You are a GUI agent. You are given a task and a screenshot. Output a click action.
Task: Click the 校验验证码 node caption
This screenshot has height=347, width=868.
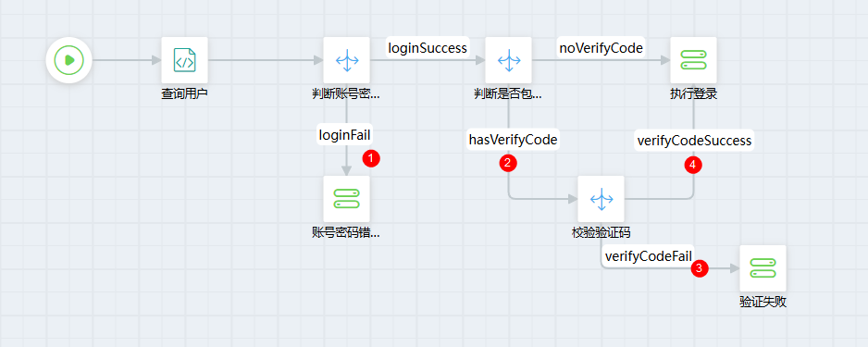click(601, 233)
